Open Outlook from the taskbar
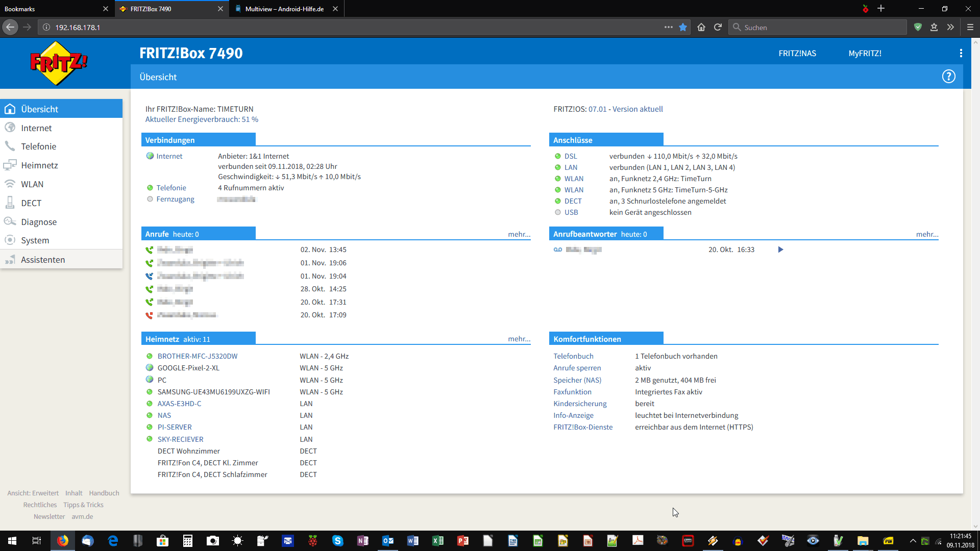 pos(388,541)
